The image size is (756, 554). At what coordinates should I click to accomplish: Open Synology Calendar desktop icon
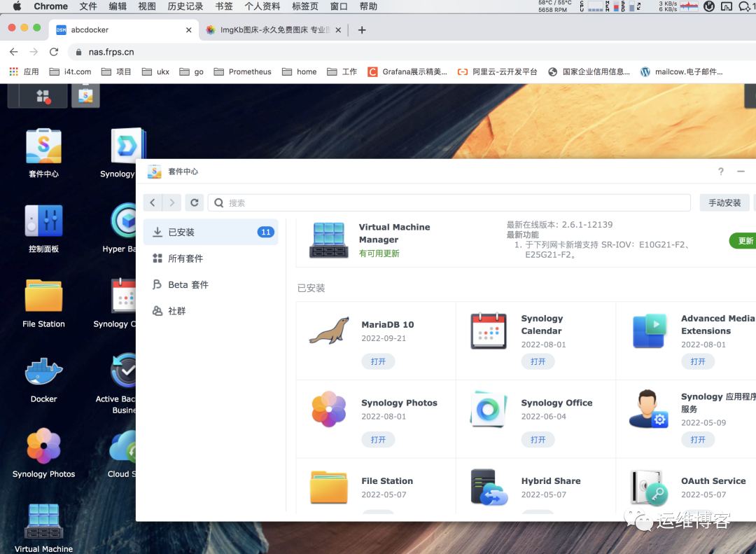pyautogui.click(x=123, y=296)
